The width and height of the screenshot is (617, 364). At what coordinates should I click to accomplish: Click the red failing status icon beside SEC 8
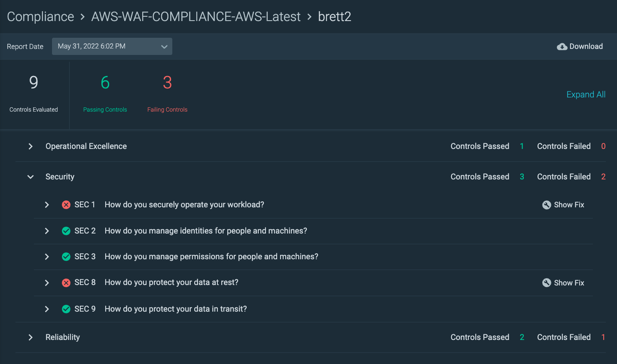coord(66,282)
